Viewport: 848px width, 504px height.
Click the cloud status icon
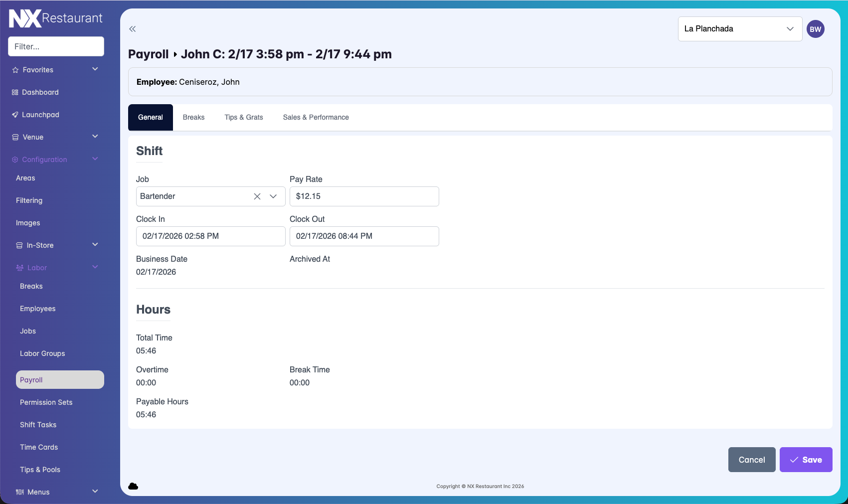coord(133,486)
